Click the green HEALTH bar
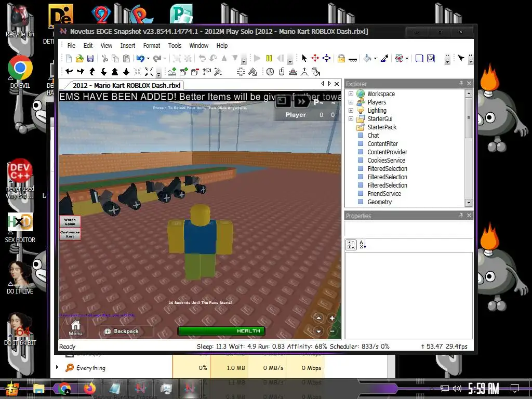The width and height of the screenshot is (532, 399). (x=221, y=331)
